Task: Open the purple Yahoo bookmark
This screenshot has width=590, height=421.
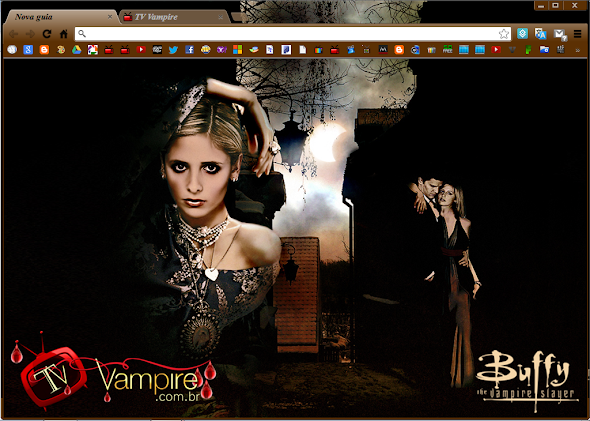Action: pos(222,50)
